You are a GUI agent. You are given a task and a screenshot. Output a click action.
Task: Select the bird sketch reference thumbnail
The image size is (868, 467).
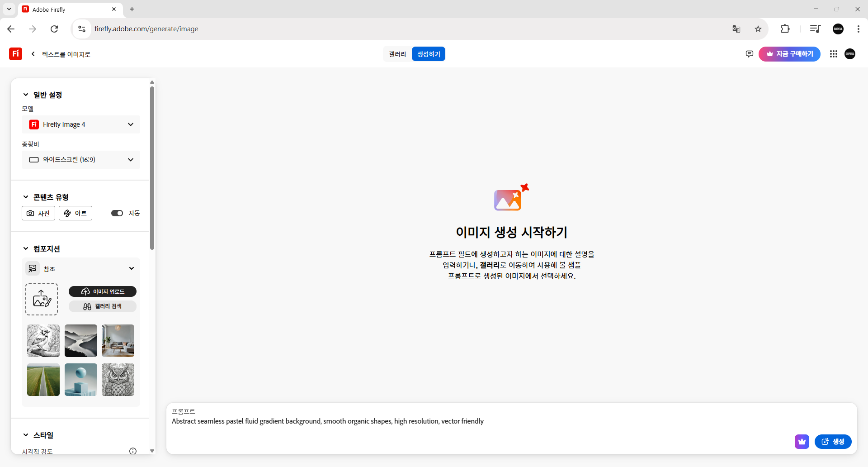[43, 341]
